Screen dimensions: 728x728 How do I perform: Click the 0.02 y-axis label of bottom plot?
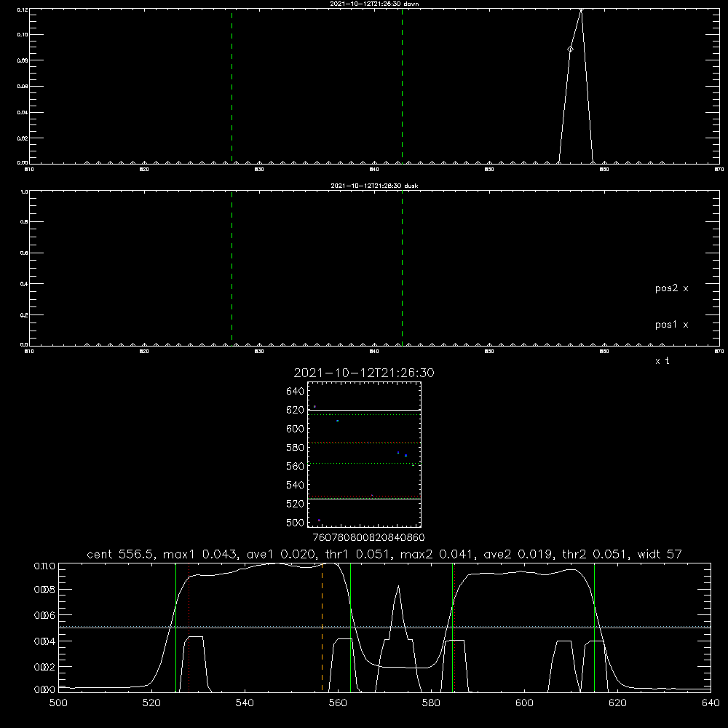point(44,667)
